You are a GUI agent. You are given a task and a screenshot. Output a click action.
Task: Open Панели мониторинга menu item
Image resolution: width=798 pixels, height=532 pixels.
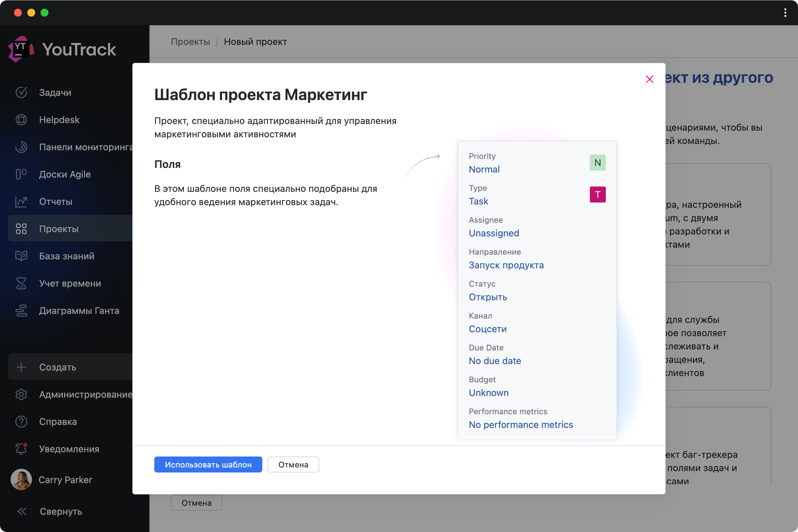pos(85,147)
